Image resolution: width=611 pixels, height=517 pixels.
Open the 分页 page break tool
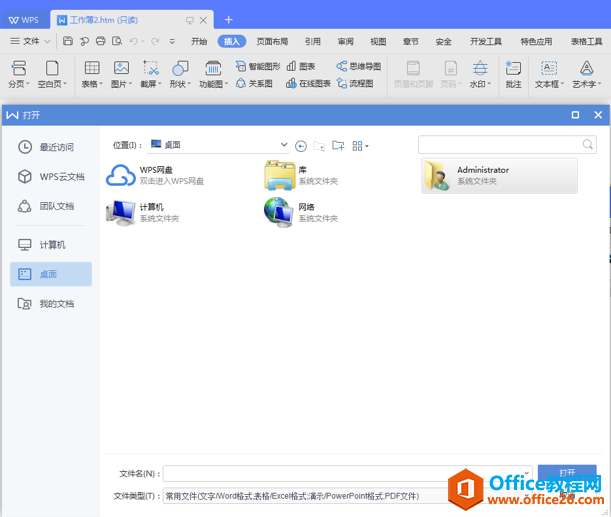pyautogui.click(x=18, y=74)
